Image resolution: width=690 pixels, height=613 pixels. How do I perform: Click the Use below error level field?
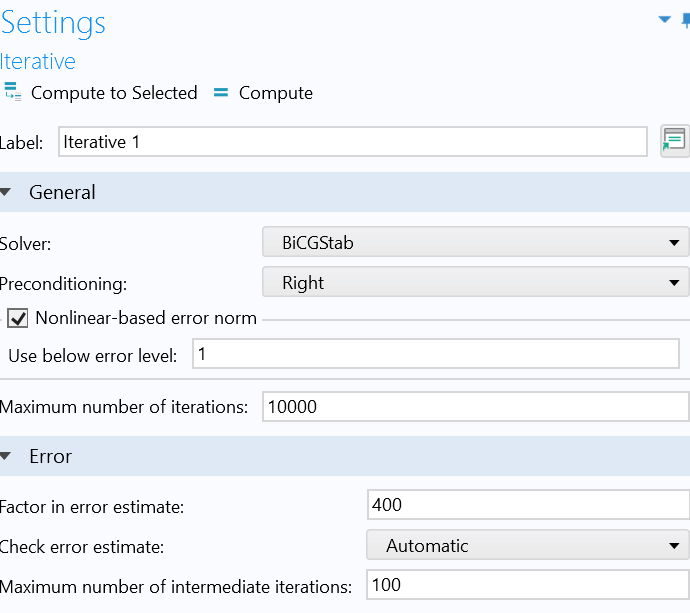435,354
